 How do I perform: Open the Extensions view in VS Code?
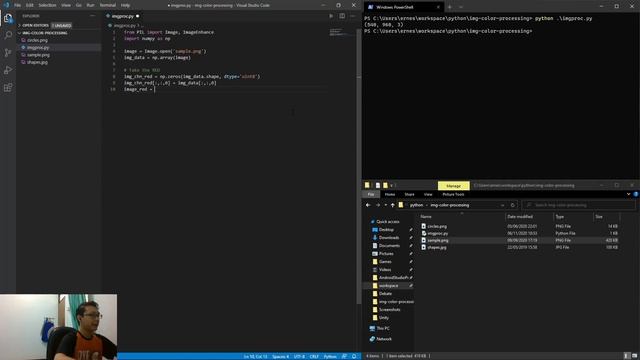(x=8, y=88)
